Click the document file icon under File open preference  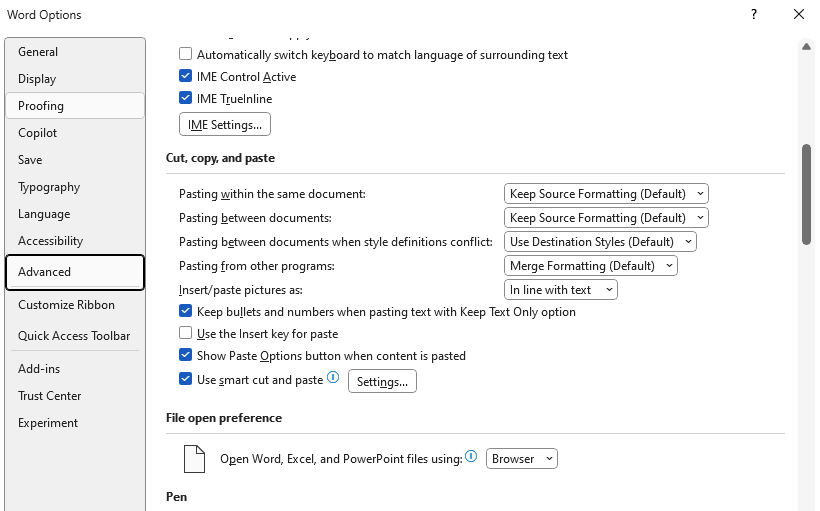pos(195,459)
